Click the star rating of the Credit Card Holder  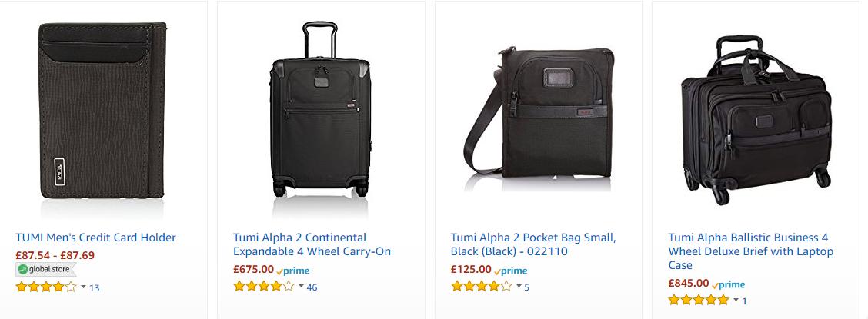pyautogui.click(x=46, y=287)
